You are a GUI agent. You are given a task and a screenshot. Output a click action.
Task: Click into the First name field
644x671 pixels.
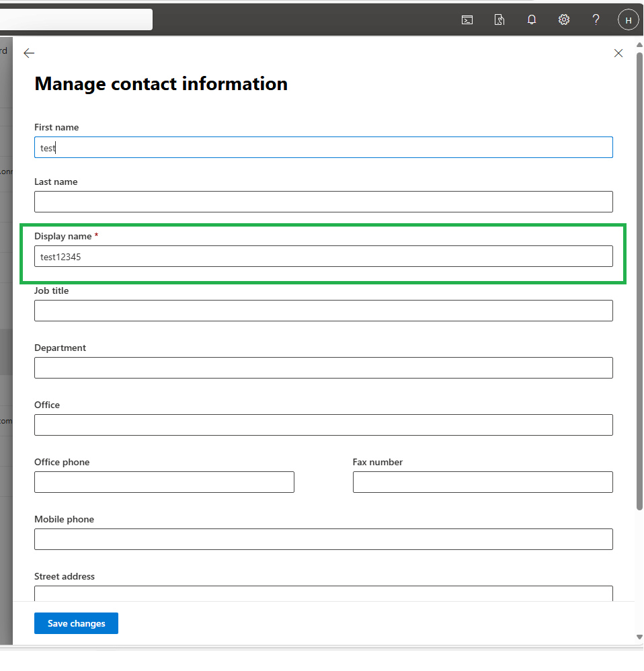point(323,147)
